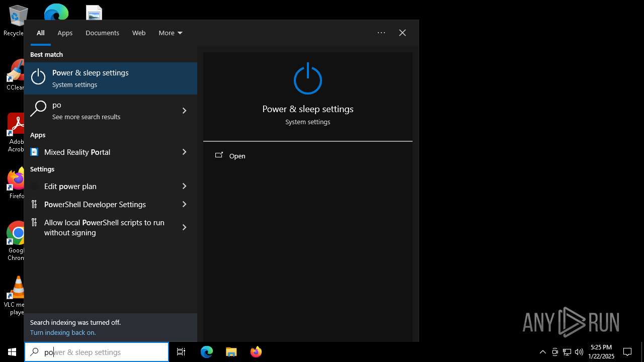The width and height of the screenshot is (644, 362).
Task: Click the Firefox desktop shortcut
Action: click(16, 184)
